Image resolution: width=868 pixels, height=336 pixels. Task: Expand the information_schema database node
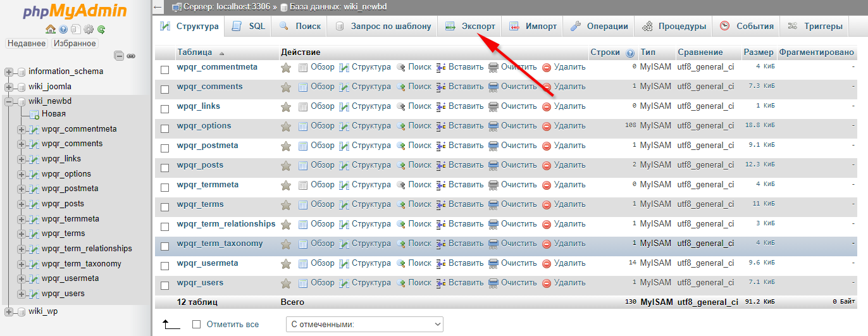(x=9, y=72)
